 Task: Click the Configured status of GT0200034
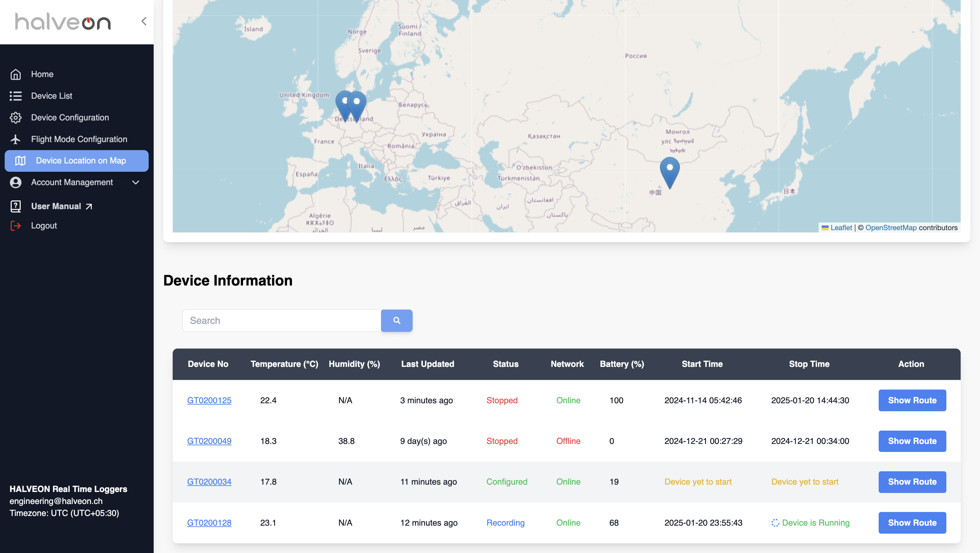(507, 482)
